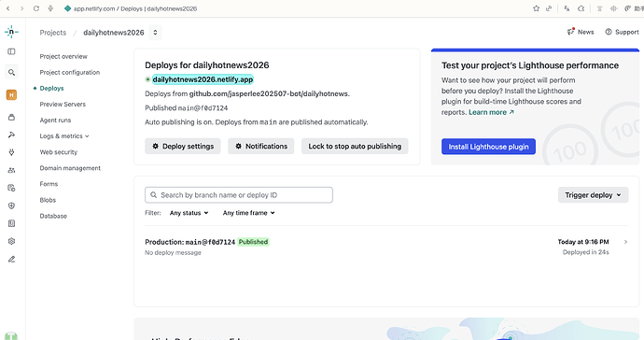Click the Deploy settings button
Screen dimensions: 644x340
coord(183,147)
